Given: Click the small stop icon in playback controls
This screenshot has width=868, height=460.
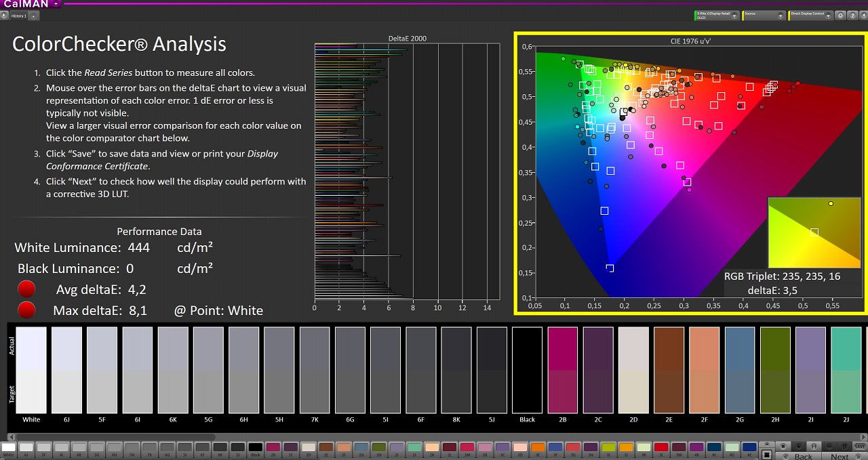Looking at the screenshot, I should pyautogui.click(x=783, y=446).
